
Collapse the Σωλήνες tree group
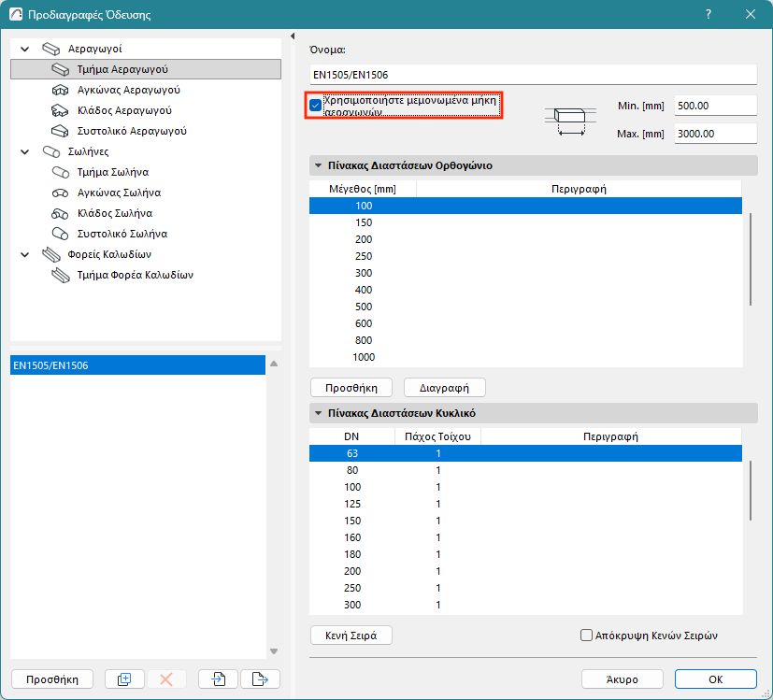click(x=25, y=151)
